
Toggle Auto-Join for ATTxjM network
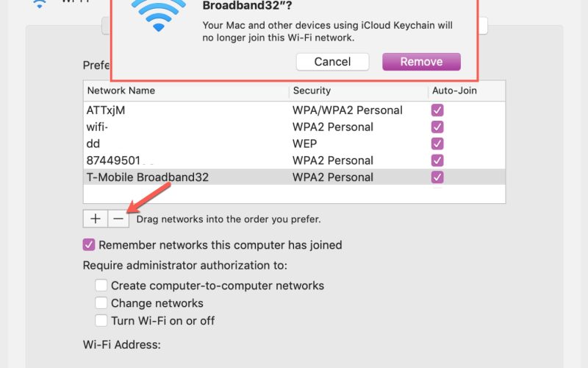point(437,110)
